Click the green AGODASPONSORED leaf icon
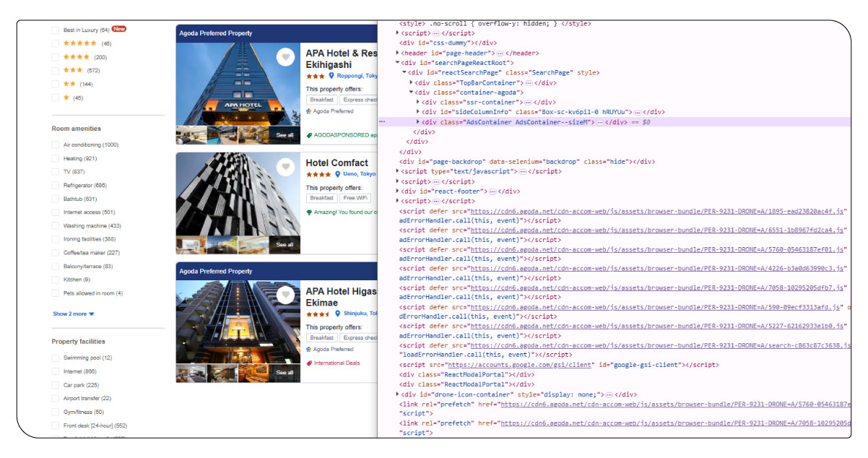 tap(311, 137)
